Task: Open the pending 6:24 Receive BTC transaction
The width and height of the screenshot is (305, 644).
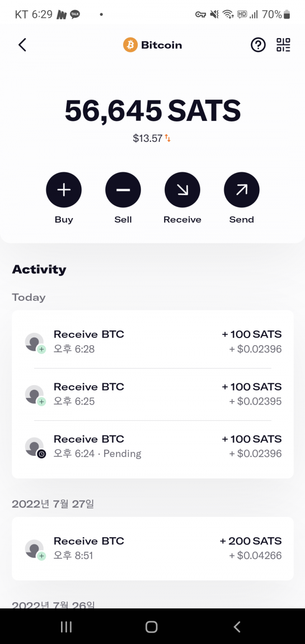Action: [152, 446]
